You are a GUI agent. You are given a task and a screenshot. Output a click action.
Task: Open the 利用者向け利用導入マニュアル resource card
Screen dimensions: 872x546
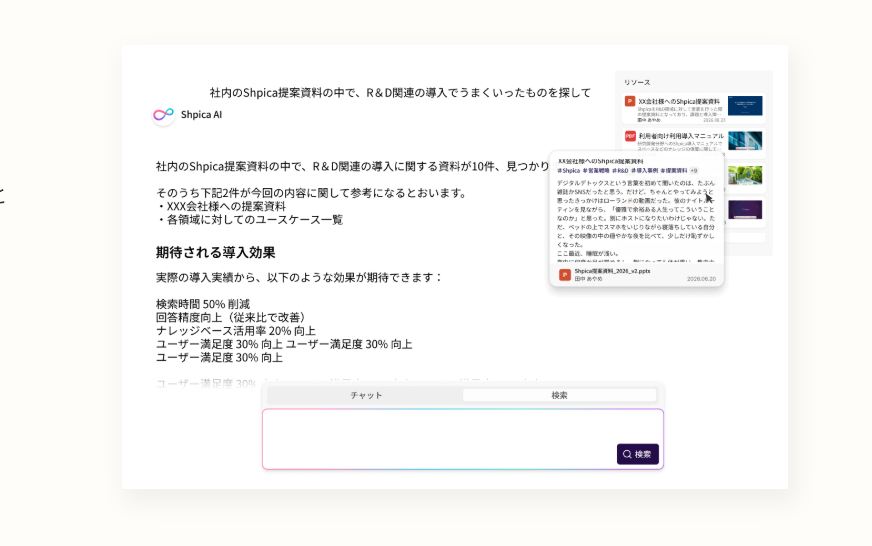(x=693, y=143)
